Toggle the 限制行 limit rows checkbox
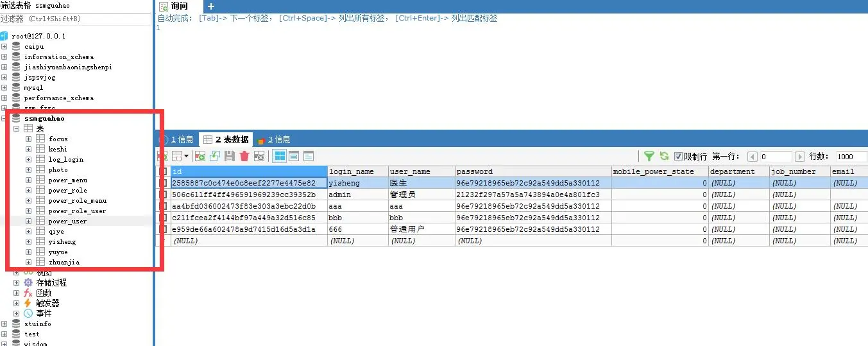The width and height of the screenshot is (868, 346). (x=678, y=157)
